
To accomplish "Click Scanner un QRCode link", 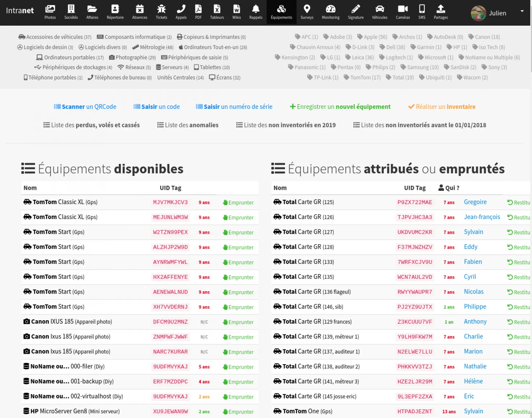I will [85, 107].
